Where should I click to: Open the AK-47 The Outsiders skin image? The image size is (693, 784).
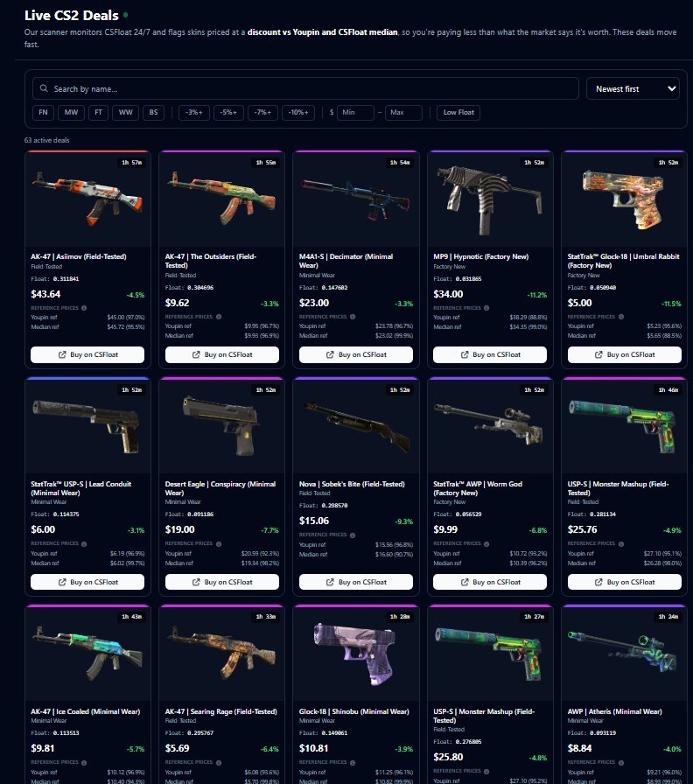(222, 199)
